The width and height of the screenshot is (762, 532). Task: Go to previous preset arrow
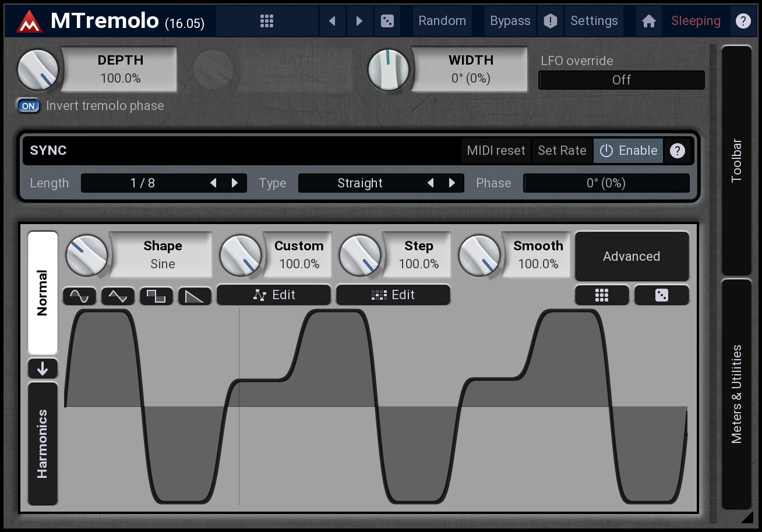(332, 21)
